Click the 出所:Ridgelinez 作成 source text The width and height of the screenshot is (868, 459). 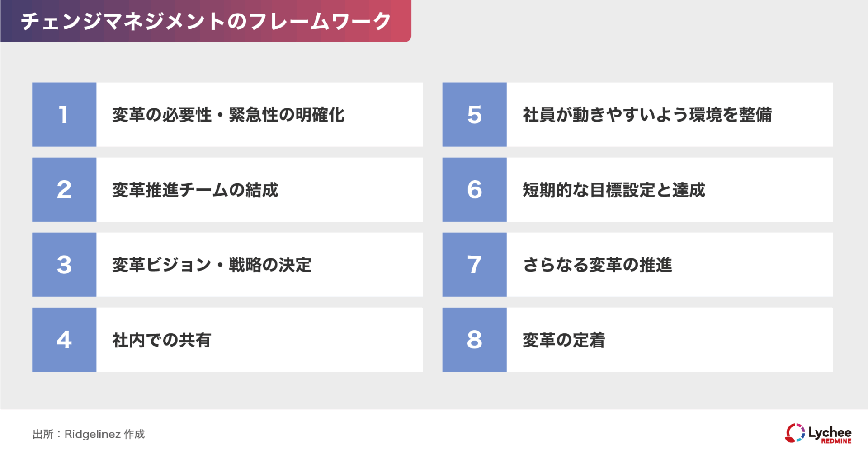point(89,434)
